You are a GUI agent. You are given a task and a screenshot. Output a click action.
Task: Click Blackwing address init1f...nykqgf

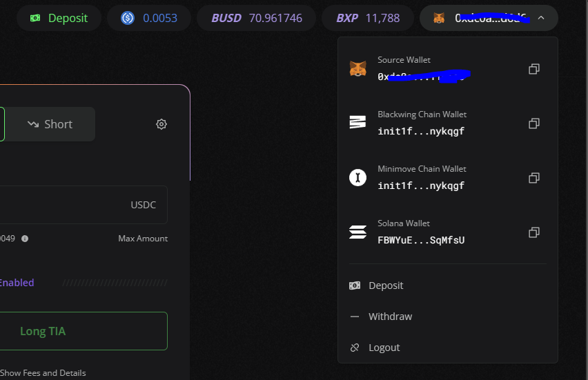tap(421, 131)
